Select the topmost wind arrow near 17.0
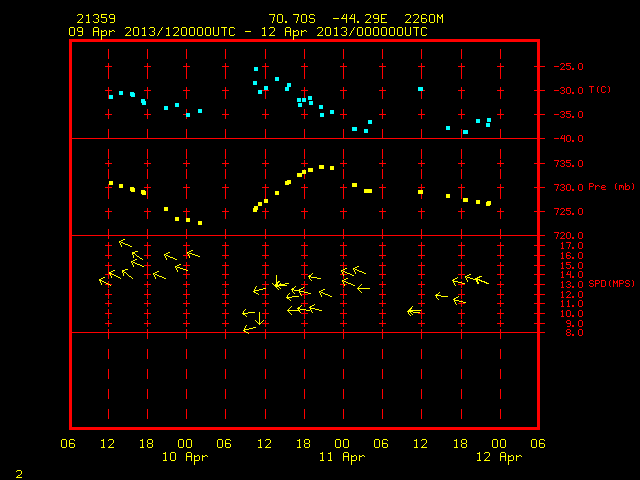 tap(125, 243)
